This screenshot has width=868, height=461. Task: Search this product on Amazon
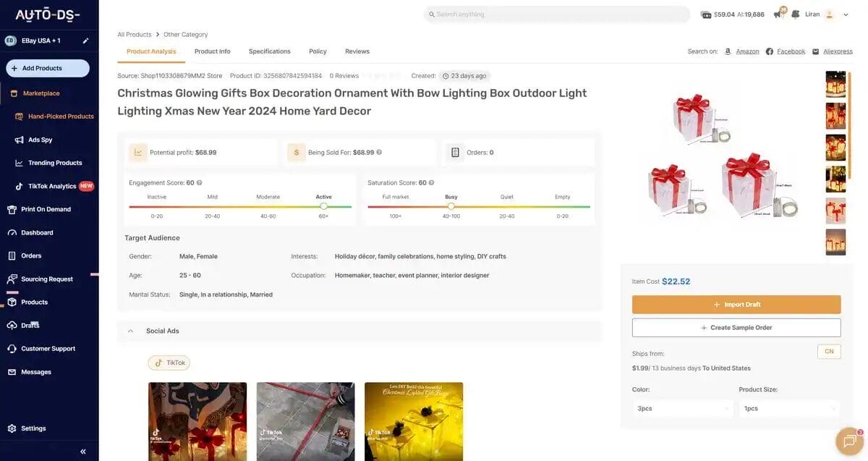tap(746, 51)
